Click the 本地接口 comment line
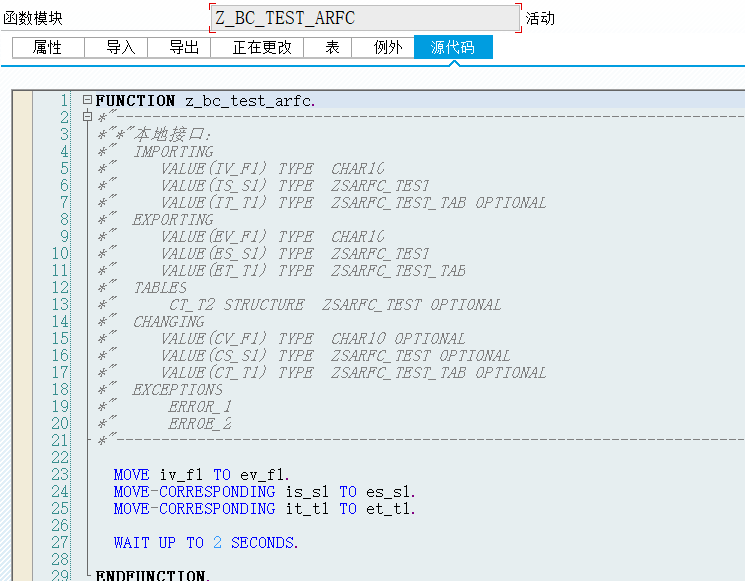This screenshot has height=581, width=745. pos(154,134)
